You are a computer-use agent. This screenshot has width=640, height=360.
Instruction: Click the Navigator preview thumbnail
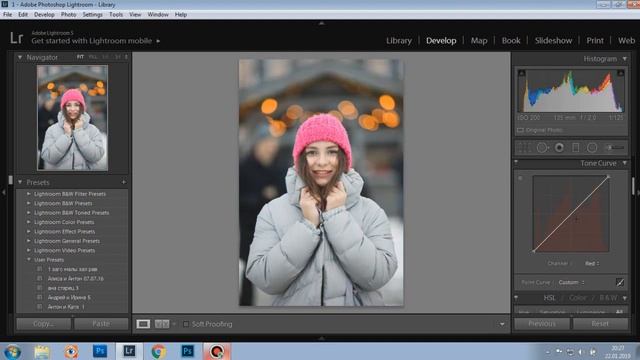click(x=73, y=118)
